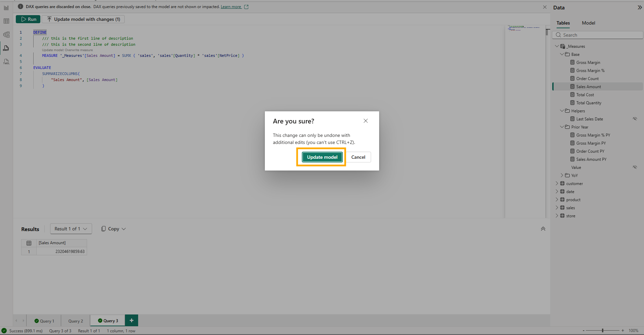Image resolution: width=644 pixels, height=335 pixels.
Task: Expand the store table
Action: coord(557,216)
